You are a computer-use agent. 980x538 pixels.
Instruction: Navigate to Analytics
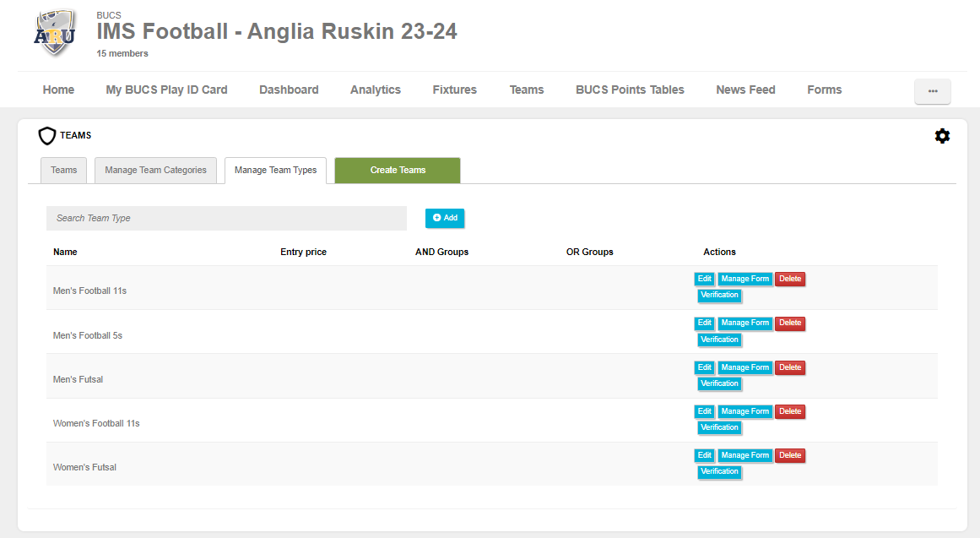(x=375, y=90)
